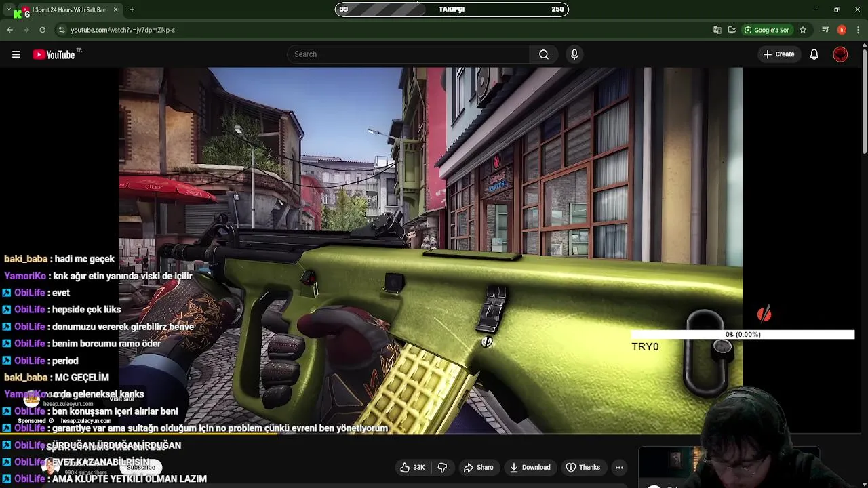The height and width of the screenshot is (488, 868).
Task: Like the video (33K)
Action: 412,468
